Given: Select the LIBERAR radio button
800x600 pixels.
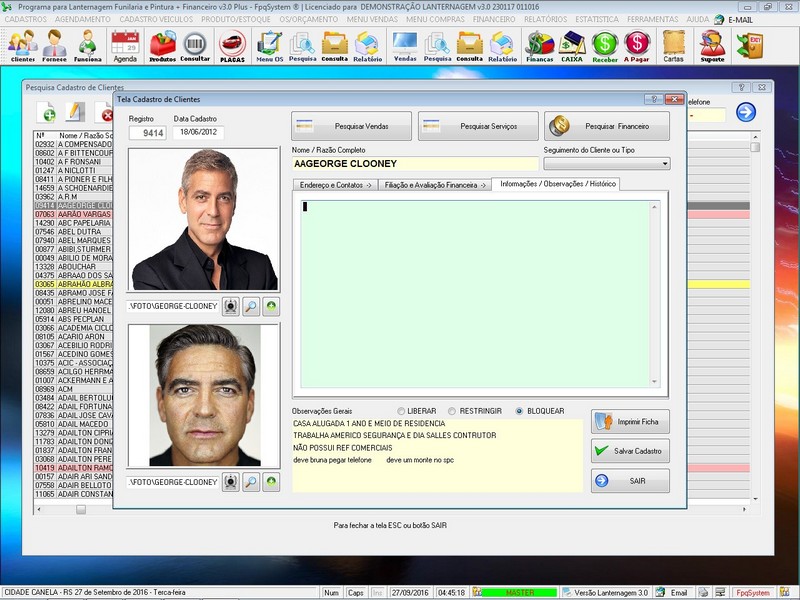Looking at the screenshot, I should coord(401,411).
